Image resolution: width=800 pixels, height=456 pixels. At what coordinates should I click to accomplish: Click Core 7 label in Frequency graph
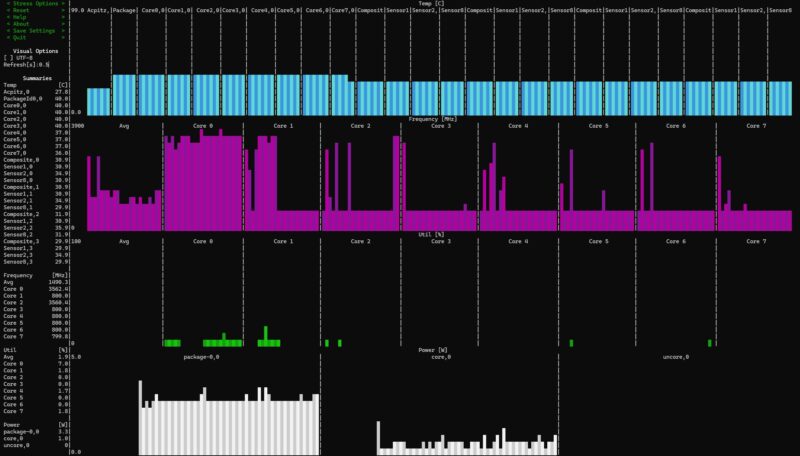(756, 125)
